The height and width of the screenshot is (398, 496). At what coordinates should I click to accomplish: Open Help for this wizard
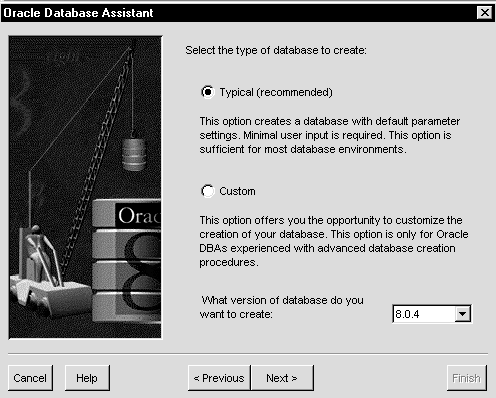coord(87,378)
